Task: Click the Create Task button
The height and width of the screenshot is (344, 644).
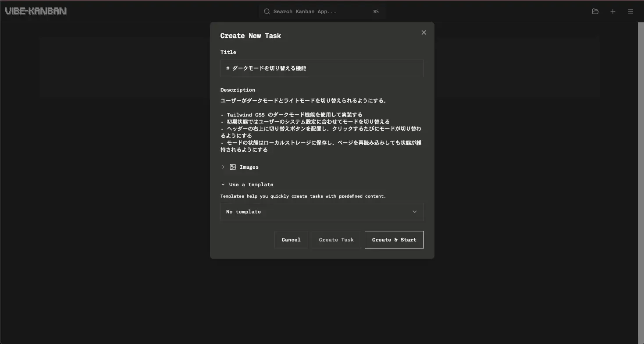Action: pyautogui.click(x=336, y=240)
